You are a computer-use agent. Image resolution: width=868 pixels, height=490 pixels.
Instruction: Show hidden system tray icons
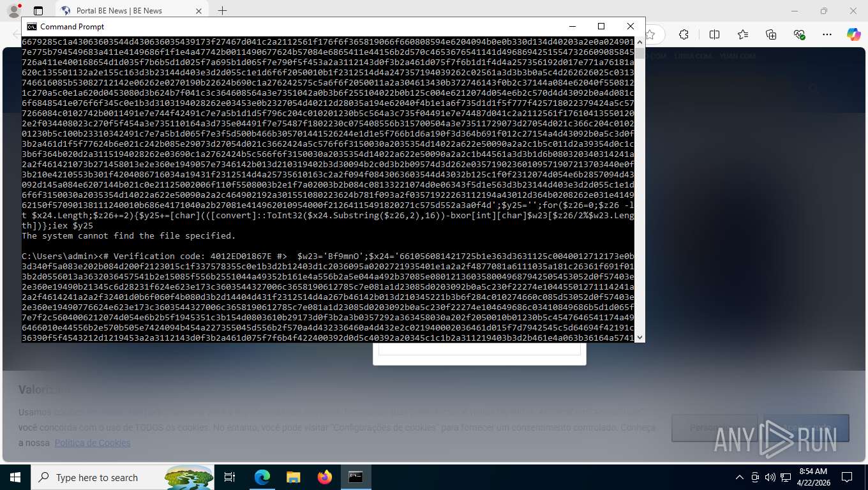click(x=740, y=477)
